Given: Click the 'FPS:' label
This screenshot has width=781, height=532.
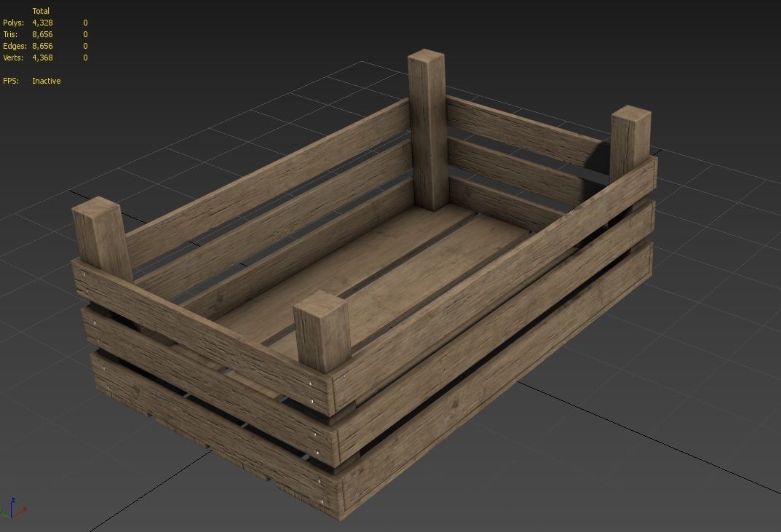Looking at the screenshot, I should pyautogui.click(x=11, y=81).
